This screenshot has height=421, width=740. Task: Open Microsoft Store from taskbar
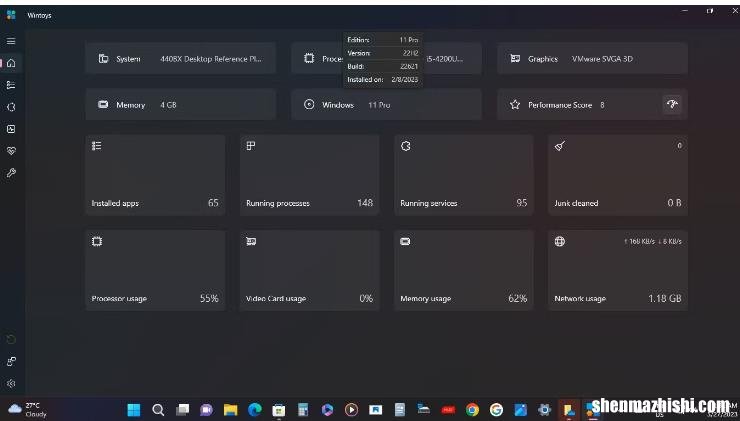coord(279,410)
